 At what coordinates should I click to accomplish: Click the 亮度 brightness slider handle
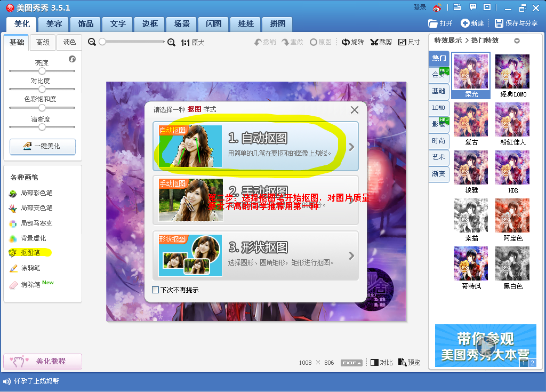42,71
